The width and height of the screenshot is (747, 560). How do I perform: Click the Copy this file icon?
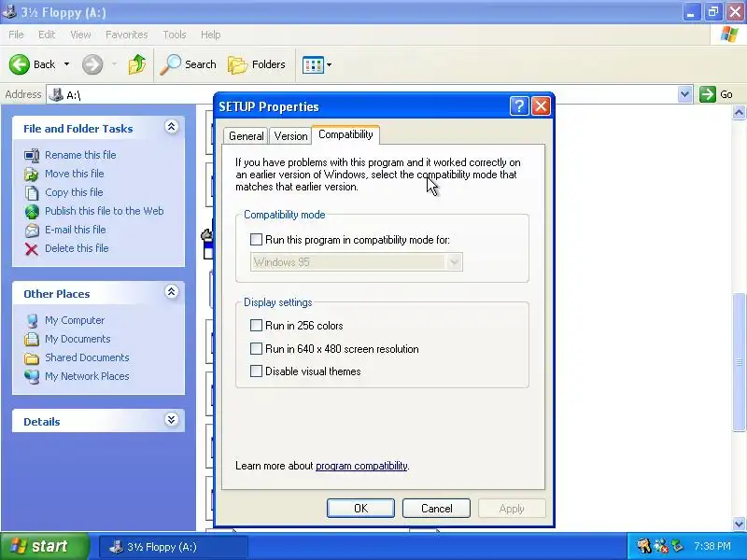click(32, 192)
